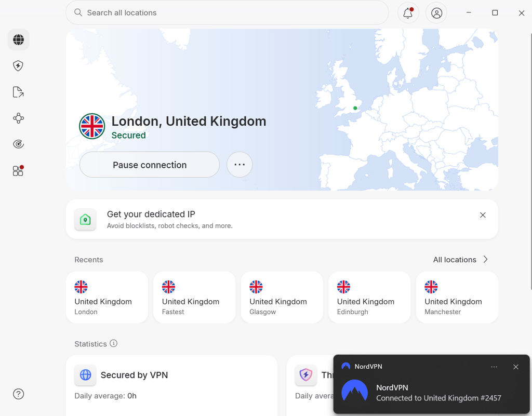Open the file sharing icon in sidebar
This screenshot has width=532, height=416.
pos(18,92)
